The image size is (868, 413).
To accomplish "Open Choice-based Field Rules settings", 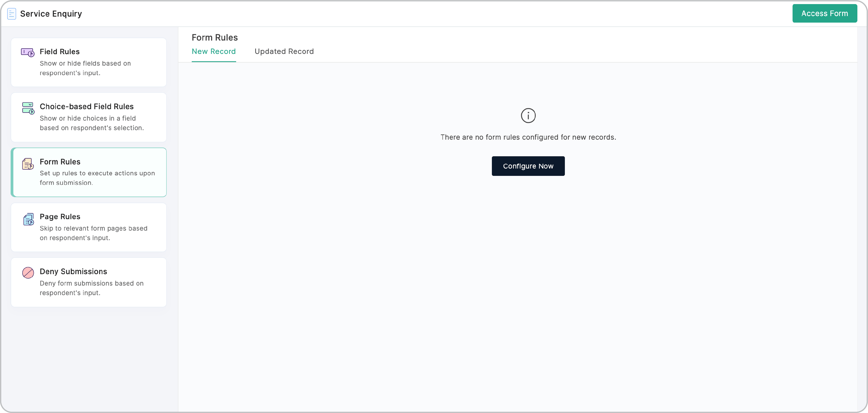I will pos(89,117).
